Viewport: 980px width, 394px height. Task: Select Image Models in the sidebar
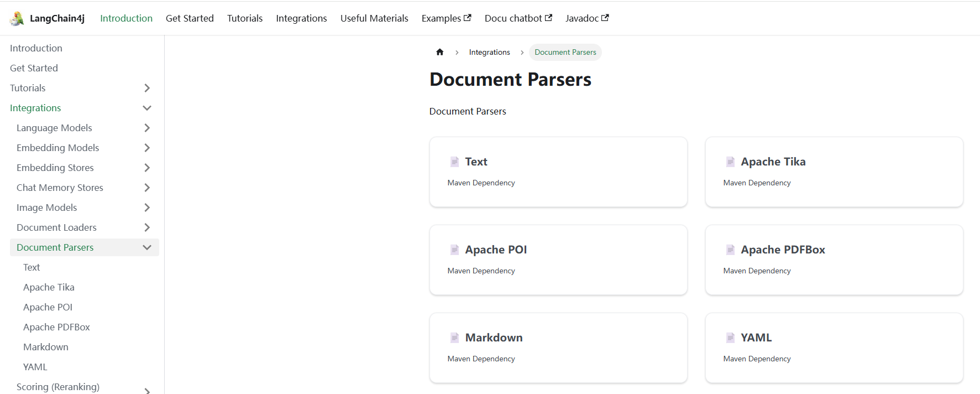click(x=46, y=208)
